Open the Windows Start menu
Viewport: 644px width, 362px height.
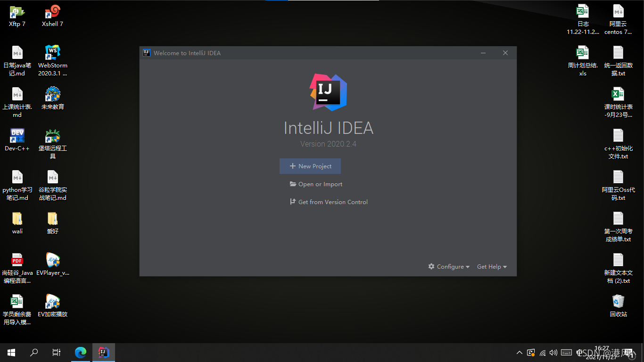coord(11,353)
